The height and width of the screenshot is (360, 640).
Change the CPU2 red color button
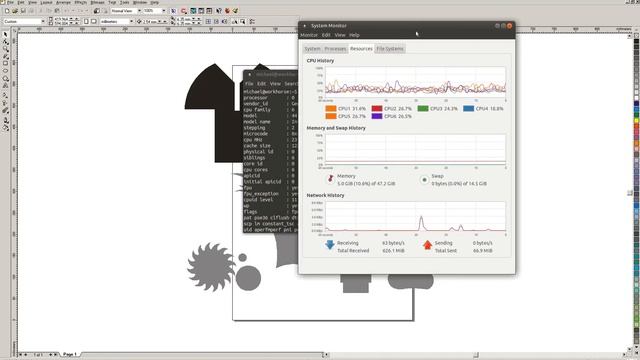point(377,109)
